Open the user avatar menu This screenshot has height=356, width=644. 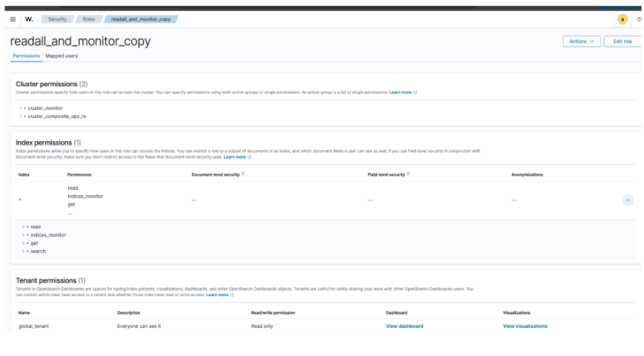click(622, 19)
